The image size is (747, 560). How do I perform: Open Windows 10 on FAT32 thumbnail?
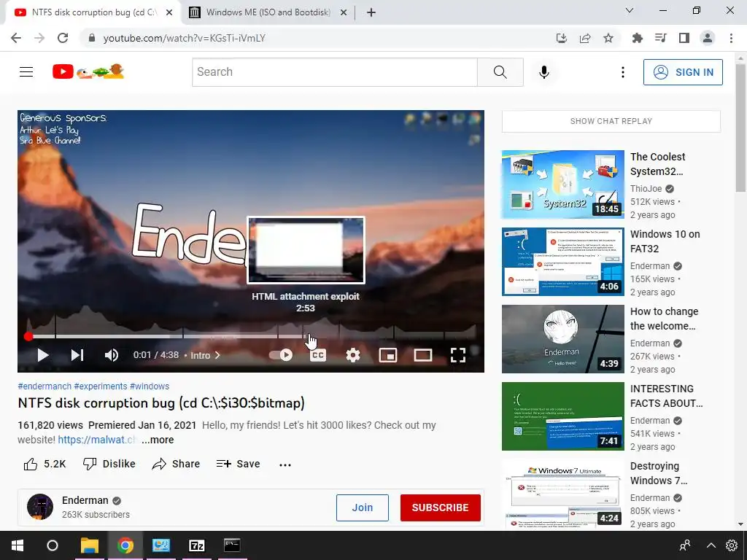562,262
